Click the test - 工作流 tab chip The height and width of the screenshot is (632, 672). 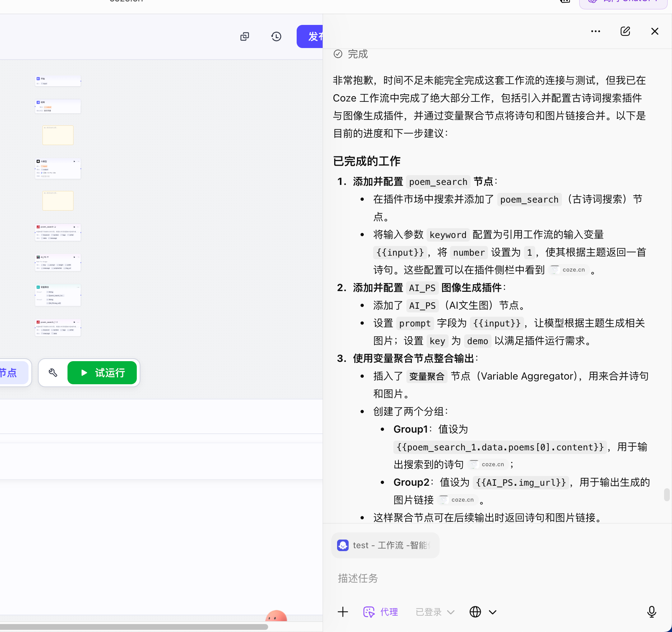pos(385,545)
